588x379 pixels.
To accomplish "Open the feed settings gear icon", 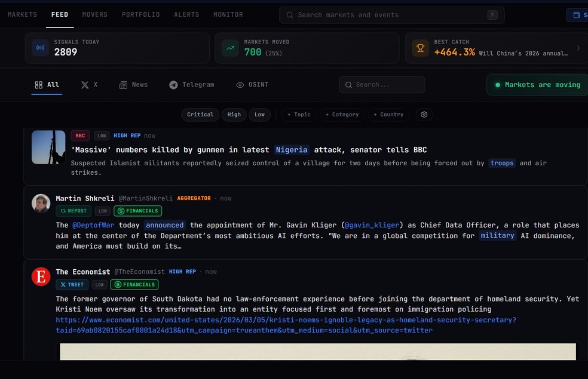I will coord(424,115).
